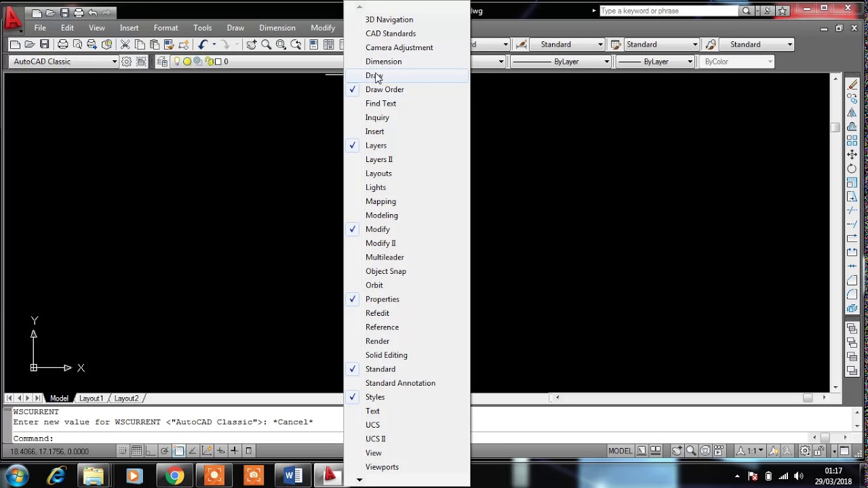Click the MODEL button in status bar

(620, 451)
